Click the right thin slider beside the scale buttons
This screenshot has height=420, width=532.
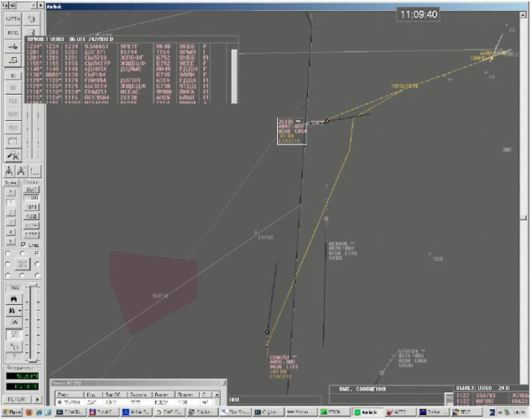[38, 131]
